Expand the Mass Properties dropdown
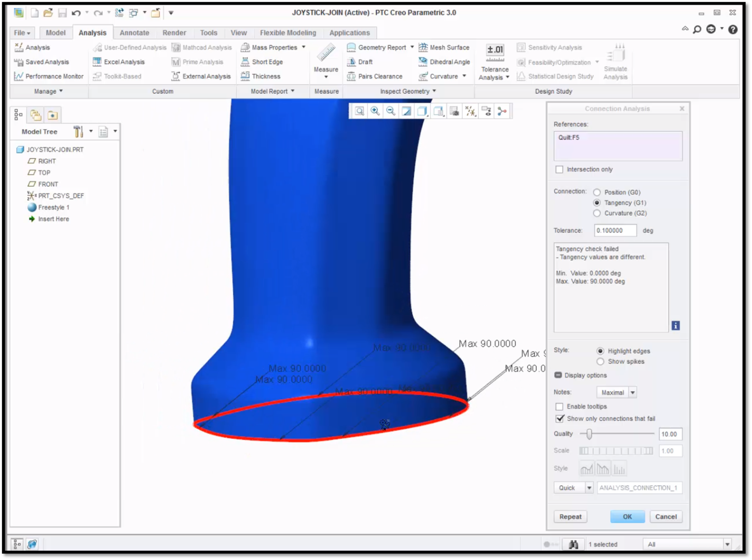This screenshot has width=752, height=560. pyautogui.click(x=304, y=47)
